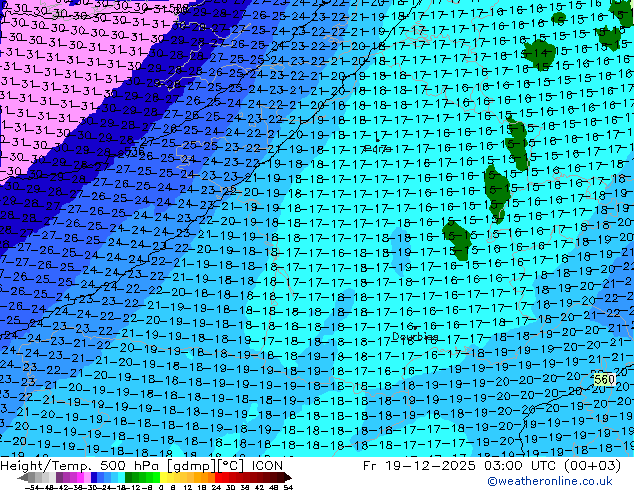This screenshot has width=634, height=490.
Task: Click the dark blue legend swatch near -30
Action: tap(94, 477)
